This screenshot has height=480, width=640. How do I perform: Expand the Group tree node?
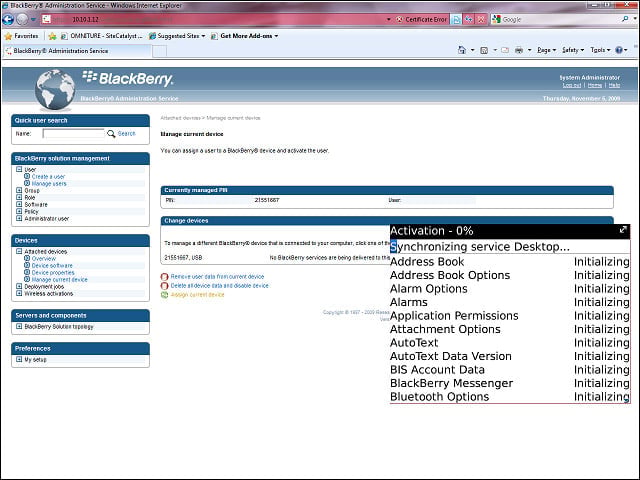(x=19, y=190)
